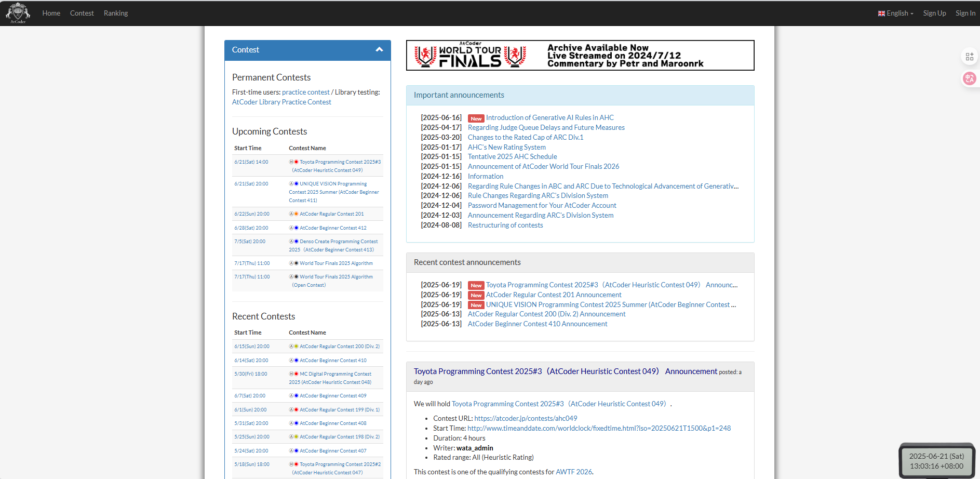Open AHC's New Rating System announcement
Image resolution: width=980 pixels, height=479 pixels.
(x=507, y=148)
